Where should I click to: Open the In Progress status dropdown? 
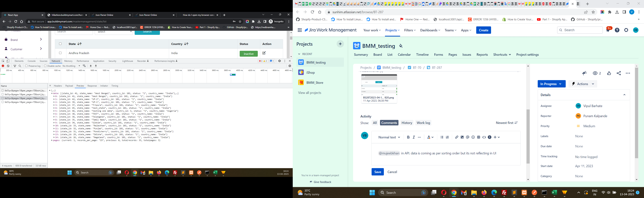pyautogui.click(x=551, y=84)
